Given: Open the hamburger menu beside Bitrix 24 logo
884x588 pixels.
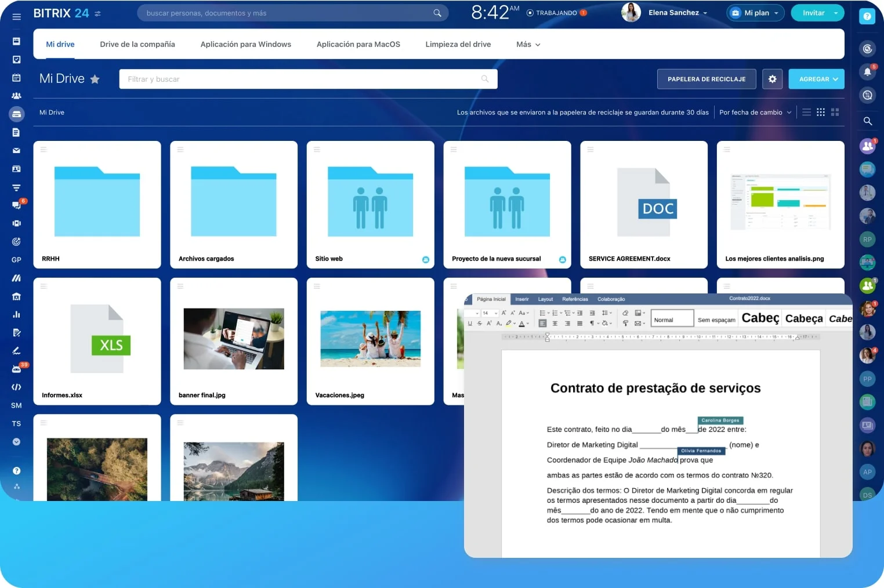Looking at the screenshot, I should tap(16, 17).
